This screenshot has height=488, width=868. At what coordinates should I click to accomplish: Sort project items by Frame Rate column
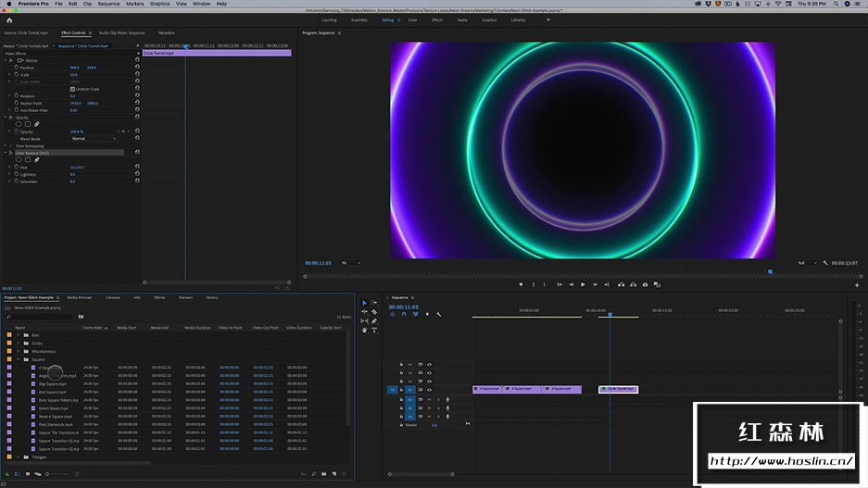point(92,327)
